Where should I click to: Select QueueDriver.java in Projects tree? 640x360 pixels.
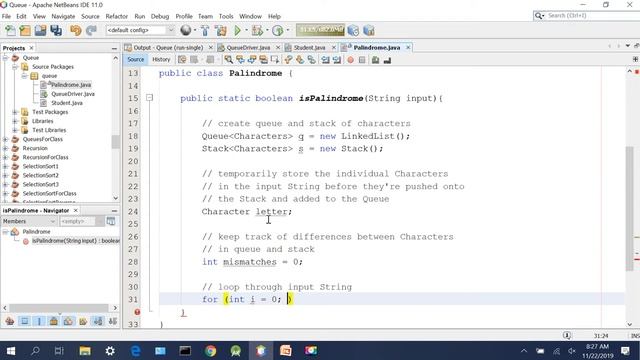click(73, 94)
